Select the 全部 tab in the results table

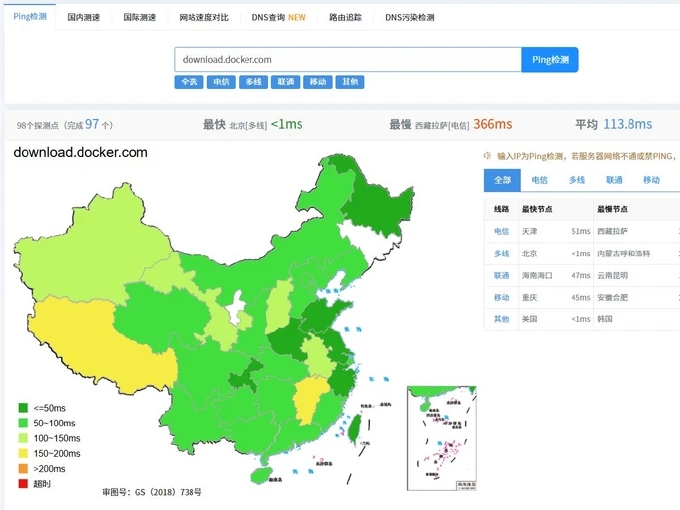(502, 180)
